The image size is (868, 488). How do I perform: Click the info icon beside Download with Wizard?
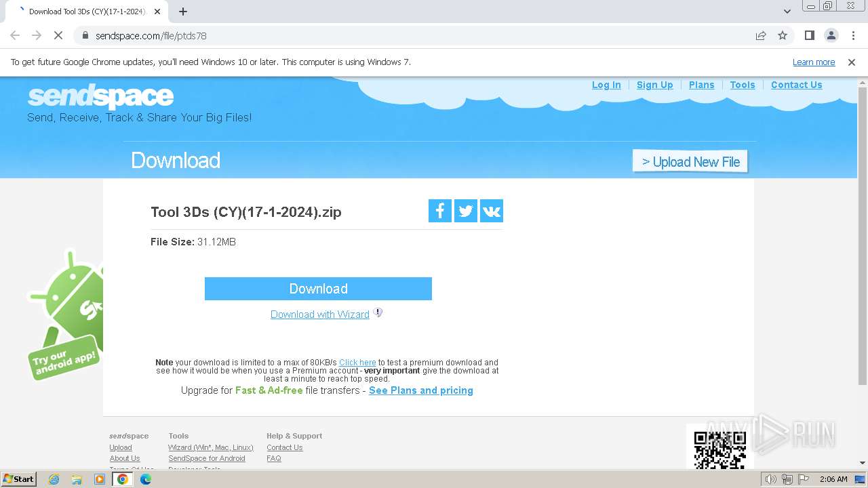[x=378, y=312]
